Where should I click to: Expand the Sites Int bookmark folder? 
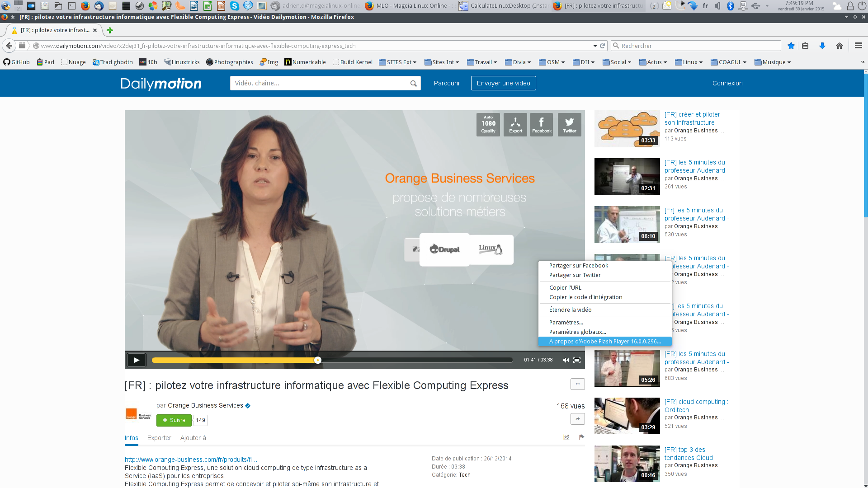[x=441, y=62]
